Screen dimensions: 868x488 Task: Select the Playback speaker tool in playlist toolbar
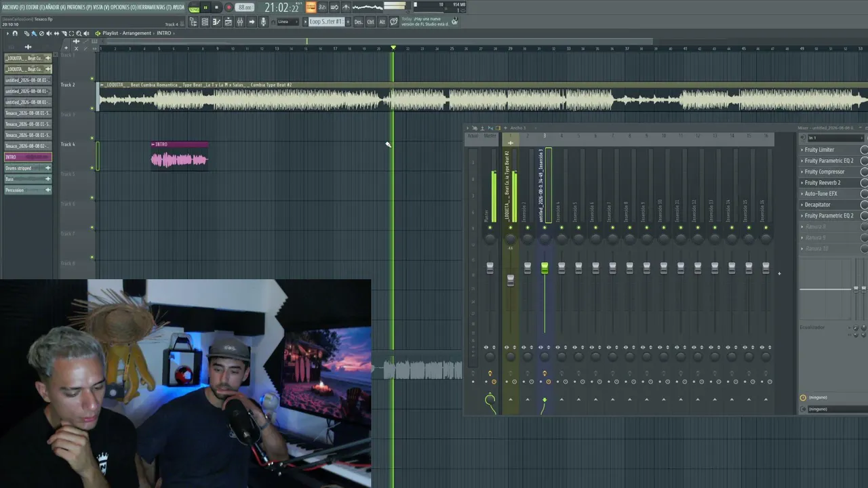click(87, 33)
